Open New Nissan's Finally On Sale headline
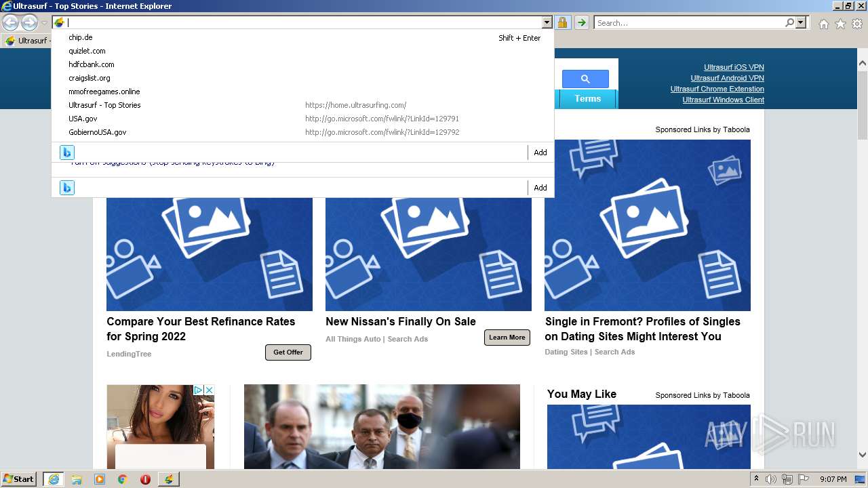Image resolution: width=868 pixels, height=488 pixels. point(401,321)
